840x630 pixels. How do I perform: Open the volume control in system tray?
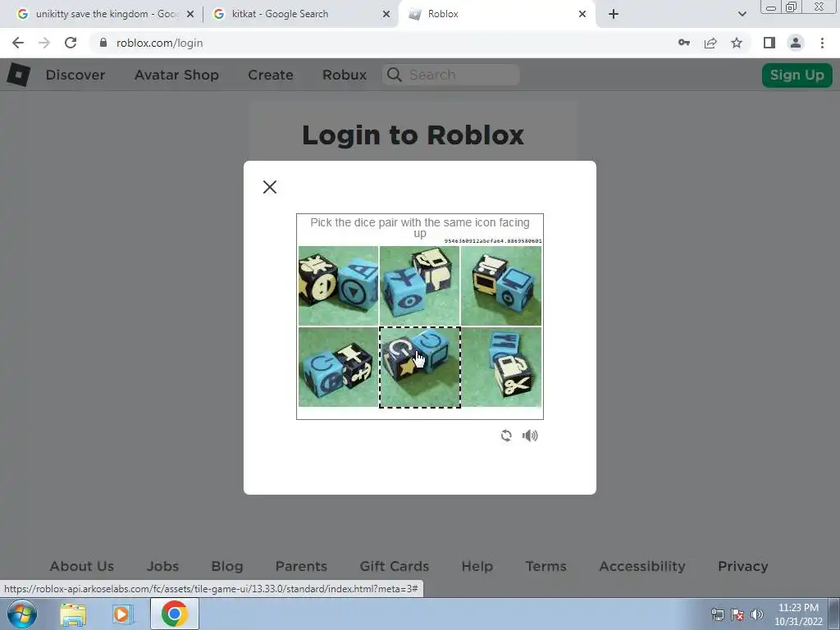(x=757, y=614)
